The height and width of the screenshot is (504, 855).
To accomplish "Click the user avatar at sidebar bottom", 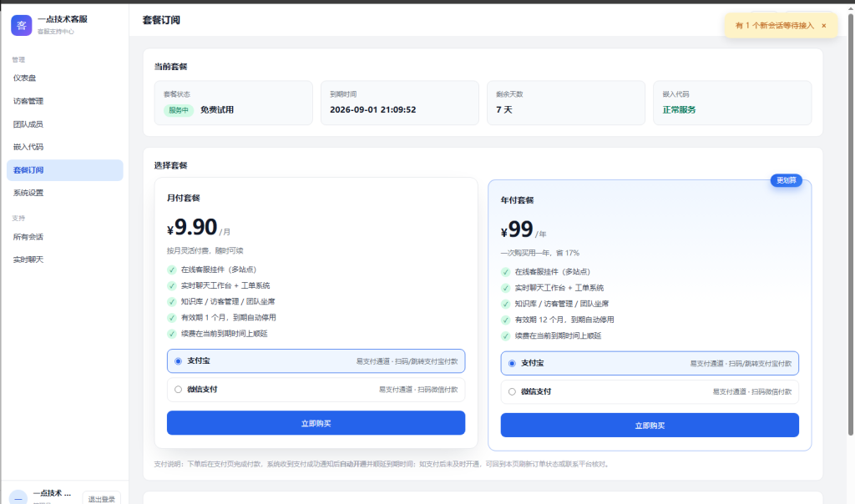I will click(x=18, y=498).
